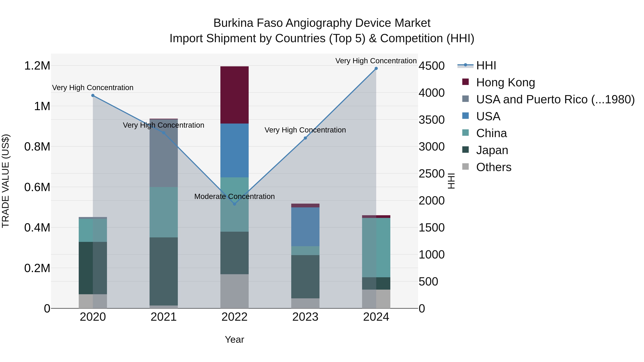This screenshot has height=362, width=644.
Task: Click the USA segment of 2022 bar
Action: click(x=235, y=150)
